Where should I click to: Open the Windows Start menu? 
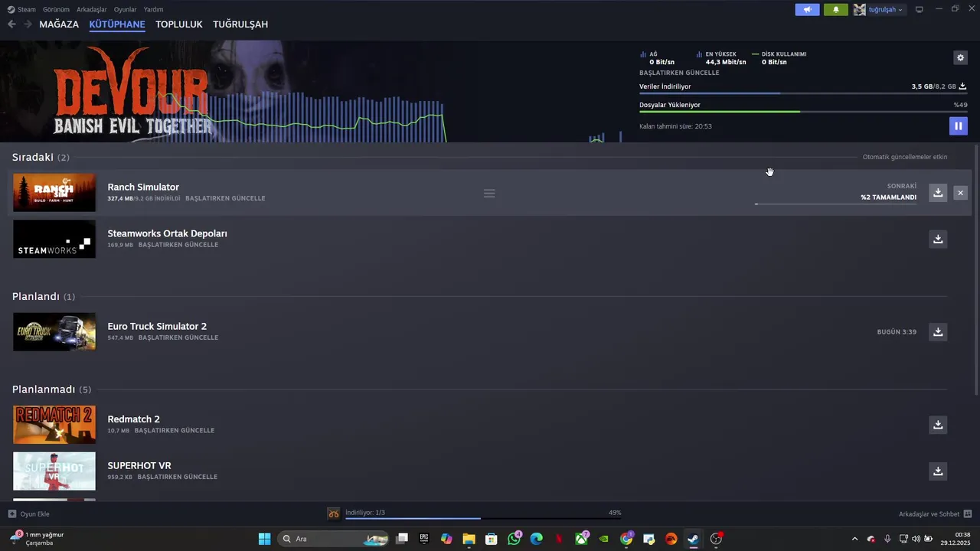tap(264, 539)
